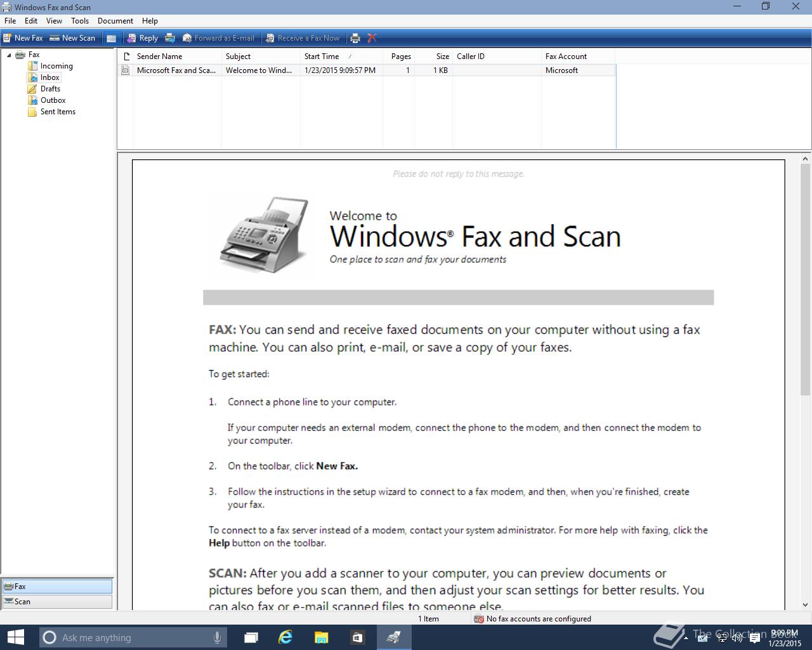
Task: Toggle the preview pane toolbar icon
Action: pyautogui.click(x=111, y=38)
